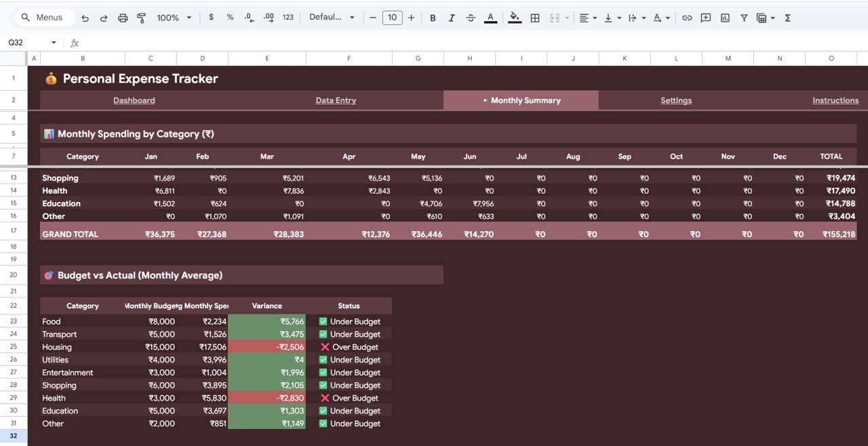Select the Paint format tool
The height and width of the screenshot is (446, 868).
click(x=141, y=18)
